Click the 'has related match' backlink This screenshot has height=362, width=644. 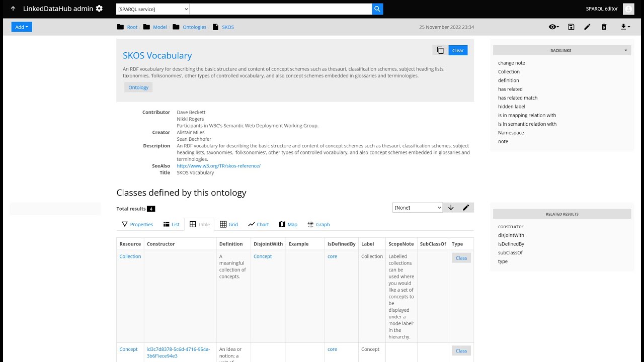click(518, 98)
